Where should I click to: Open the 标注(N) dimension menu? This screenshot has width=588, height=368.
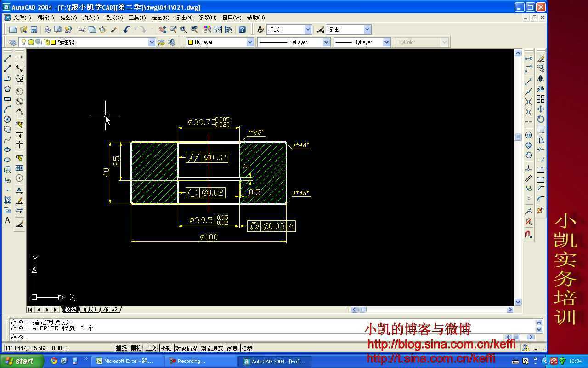[183, 17]
